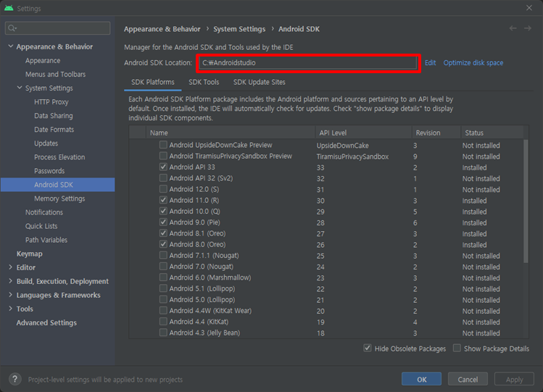Expand the Editor settings section
543x392 pixels.
tap(10, 267)
